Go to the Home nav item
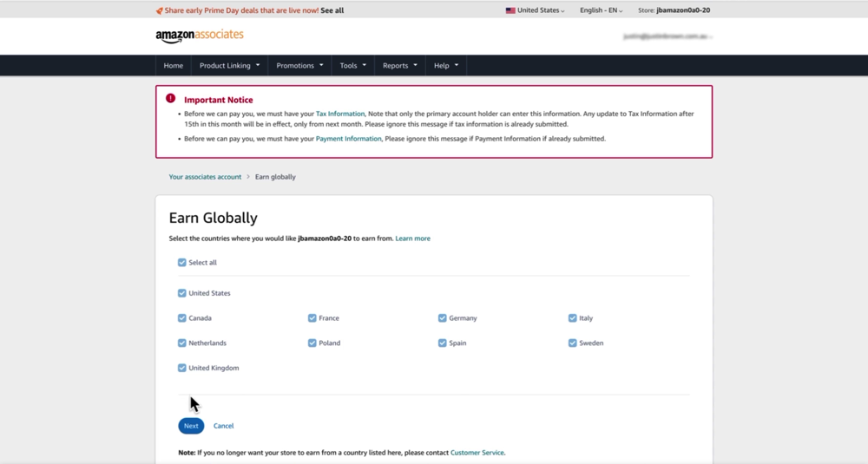The height and width of the screenshot is (464, 868). [x=174, y=65]
